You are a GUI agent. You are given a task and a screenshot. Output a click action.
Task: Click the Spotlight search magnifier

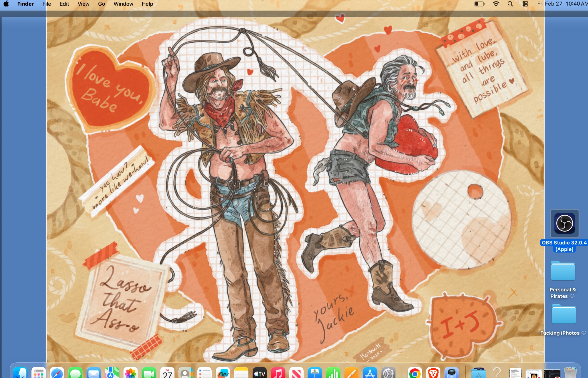pos(510,4)
